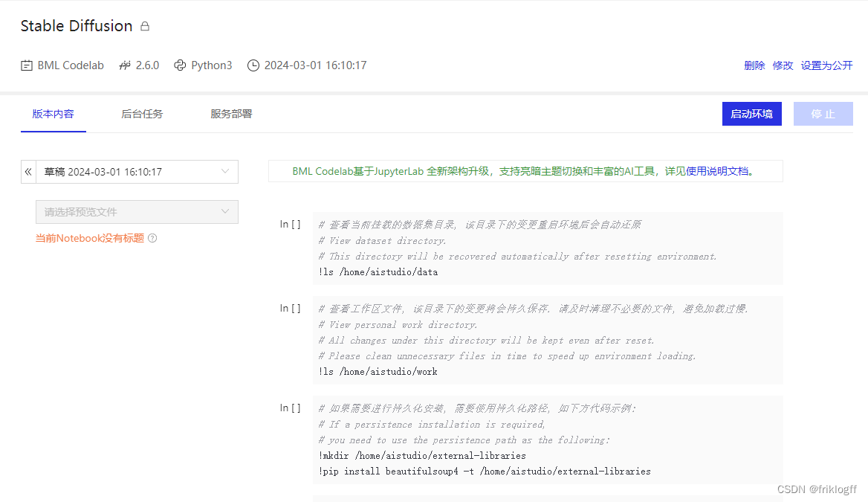
Task: Click the In [ ] label of the data cell
Action: point(290,225)
